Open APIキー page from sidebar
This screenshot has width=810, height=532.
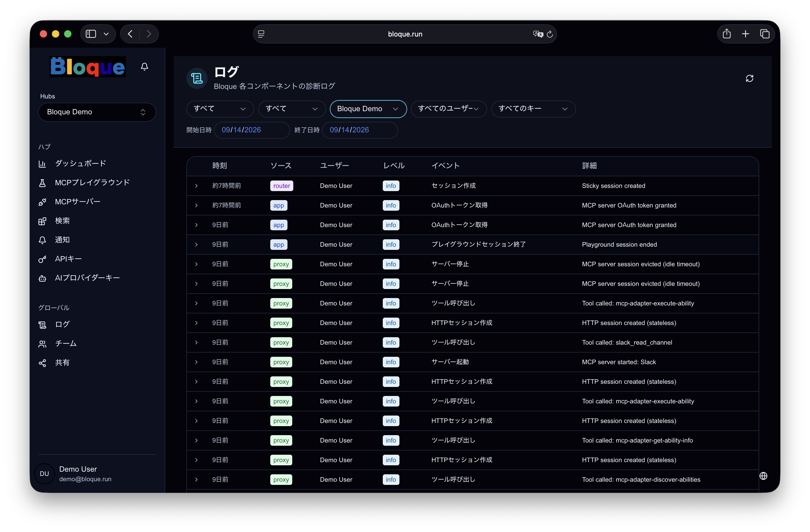[68, 259]
